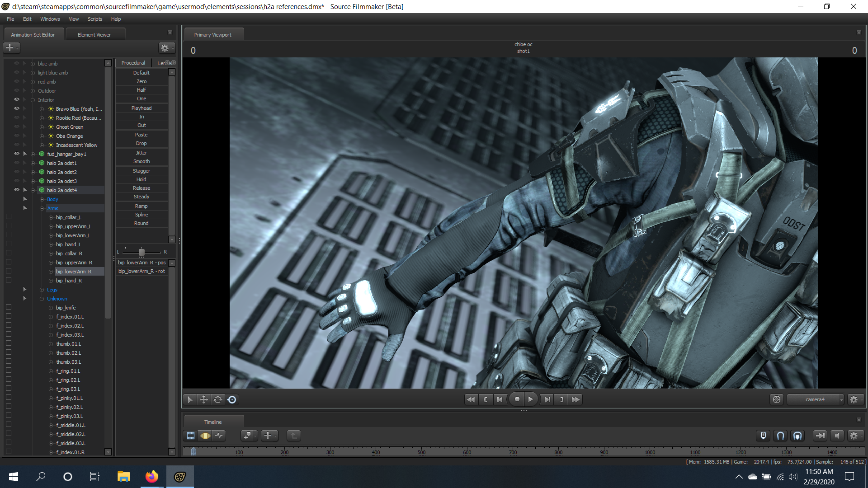Screen dimensions: 868x488
Task: Apply the Default preset
Action: (142, 73)
